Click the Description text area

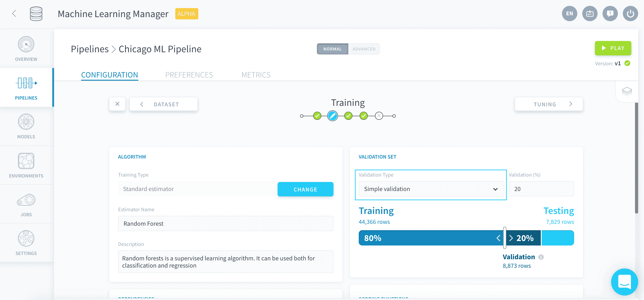click(226, 262)
